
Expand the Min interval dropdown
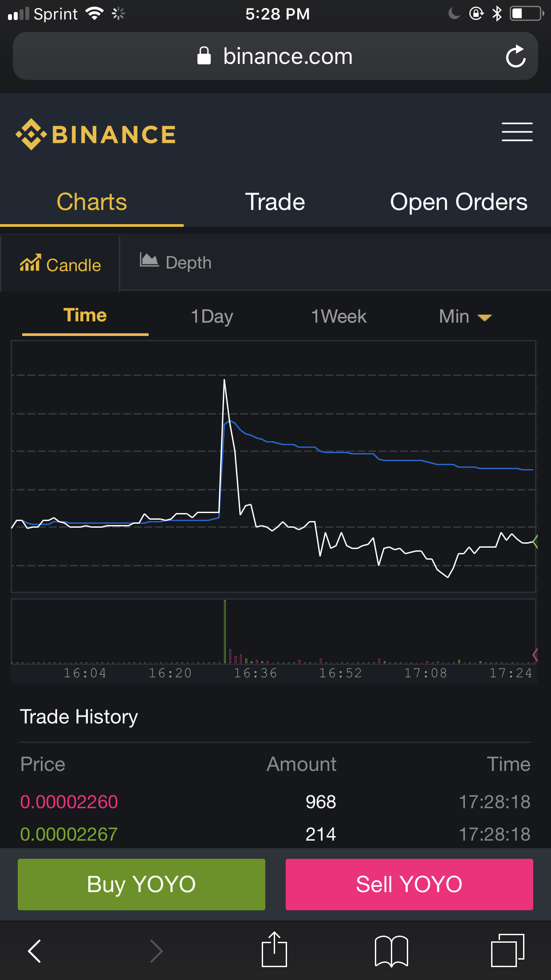point(465,317)
